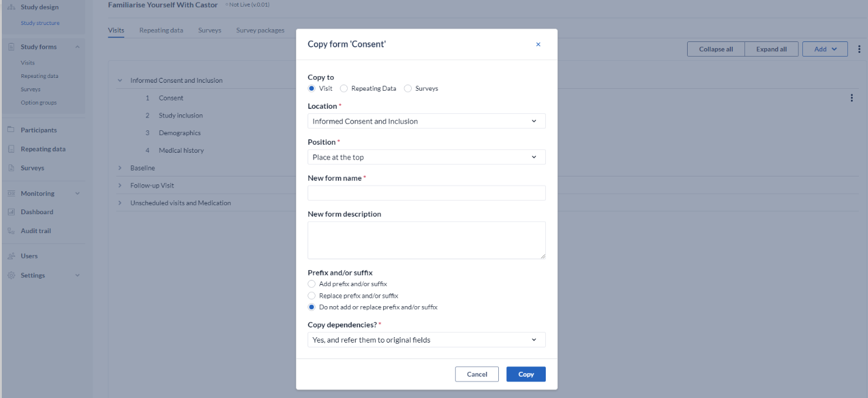Collapse the Study forms sidebar section
Viewport: 868px width, 398px height.
click(x=77, y=47)
